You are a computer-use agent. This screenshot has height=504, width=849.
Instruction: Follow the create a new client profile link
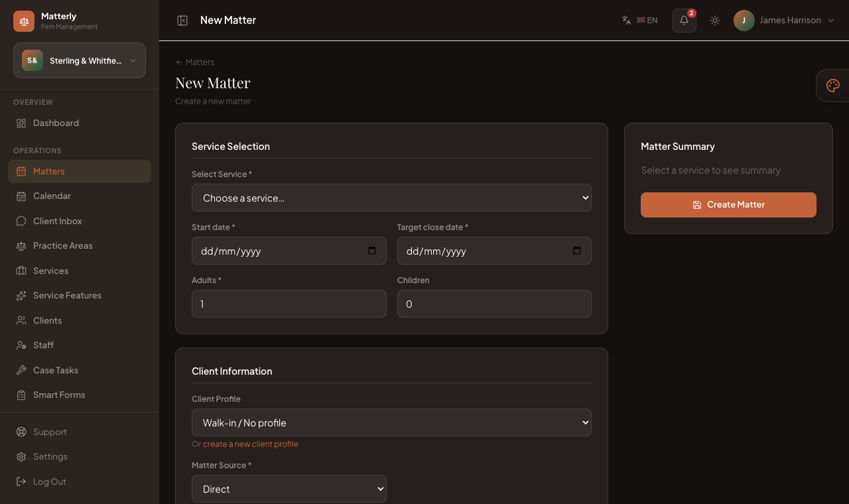pyautogui.click(x=251, y=444)
